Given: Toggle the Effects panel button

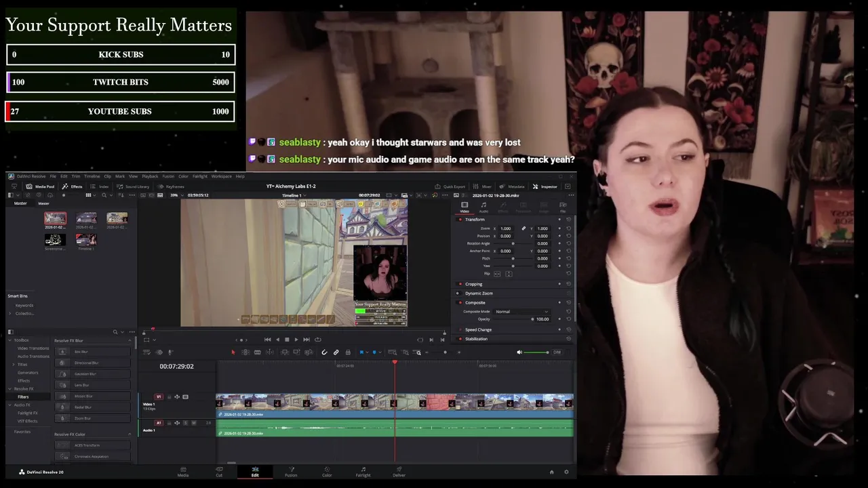Looking at the screenshot, I should [72, 186].
